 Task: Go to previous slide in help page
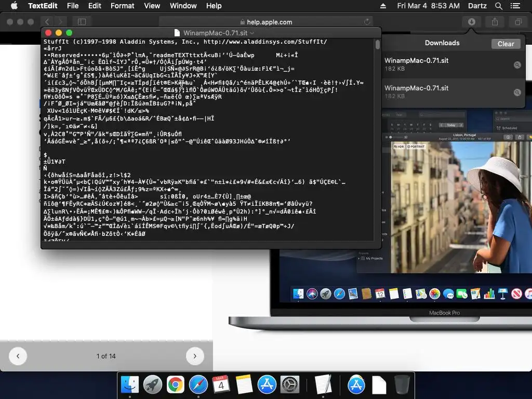coord(18,356)
